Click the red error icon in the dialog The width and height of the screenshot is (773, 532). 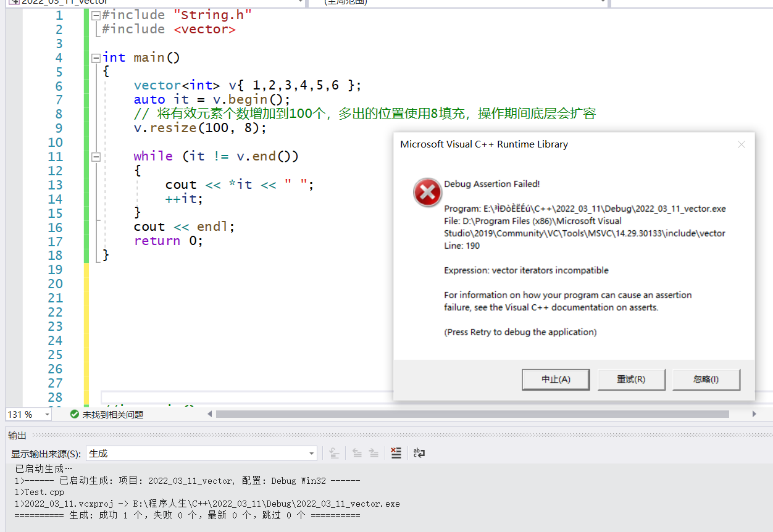[427, 192]
